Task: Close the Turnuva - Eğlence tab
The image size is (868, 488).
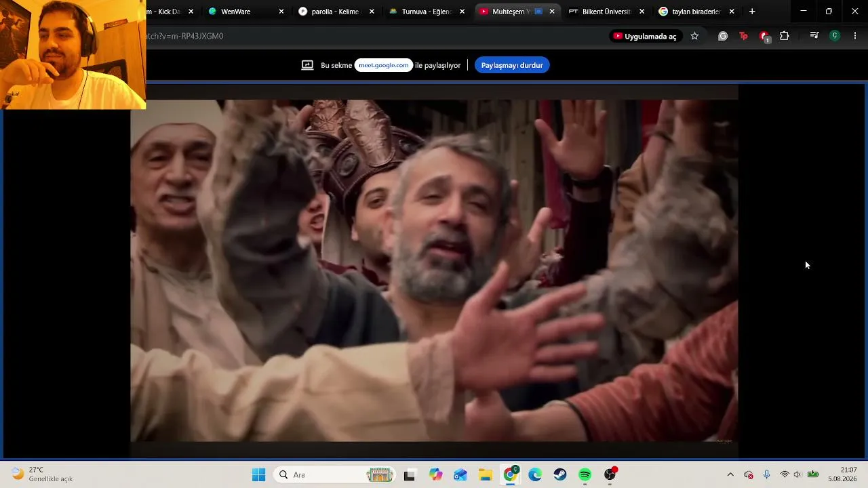Action: pyautogui.click(x=462, y=12)
